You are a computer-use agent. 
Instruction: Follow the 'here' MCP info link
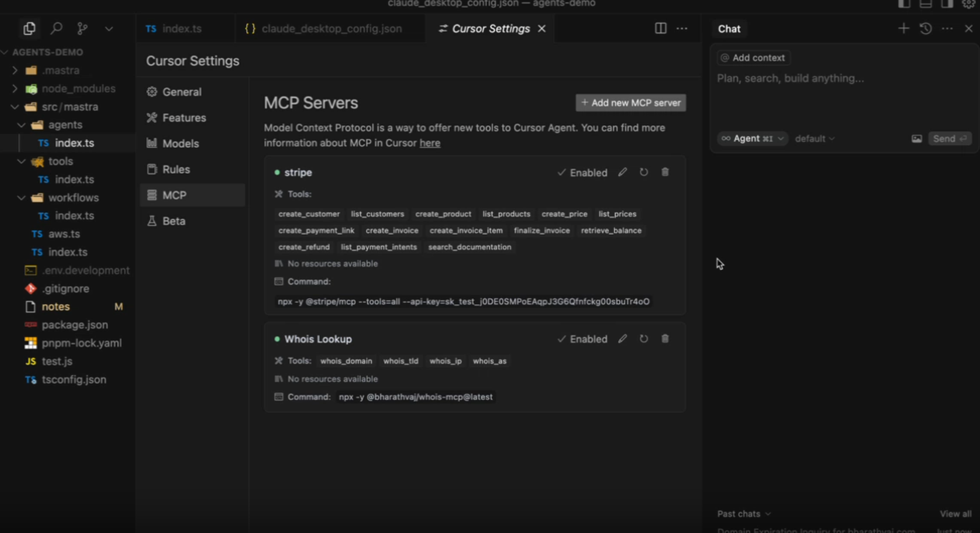coord(429,143)
